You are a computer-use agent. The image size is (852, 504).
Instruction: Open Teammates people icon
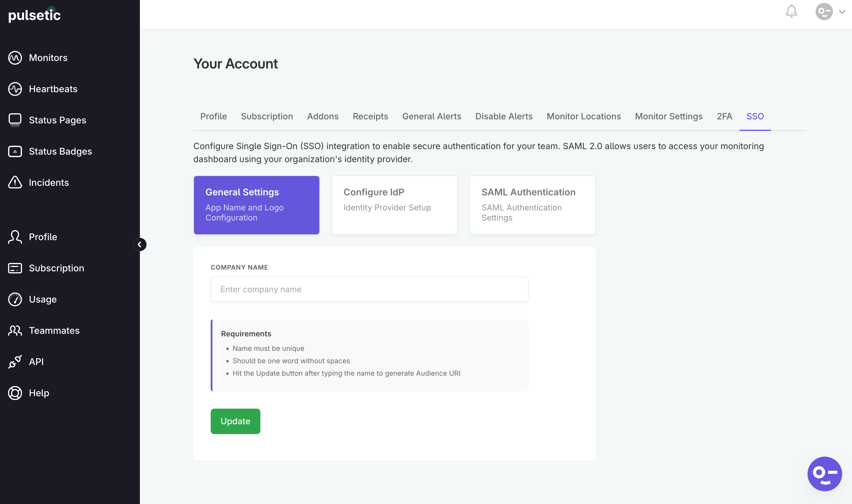(15, 330)
